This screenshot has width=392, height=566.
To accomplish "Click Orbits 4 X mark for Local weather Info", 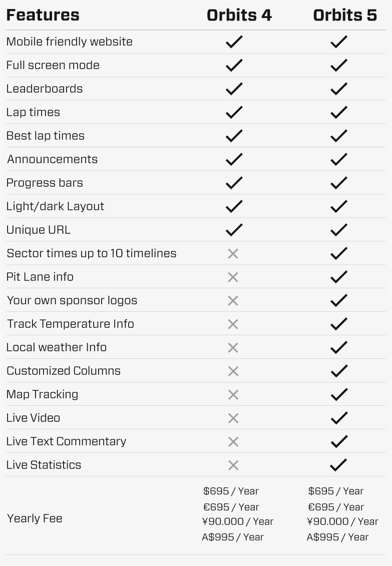I will pos(233,348).
